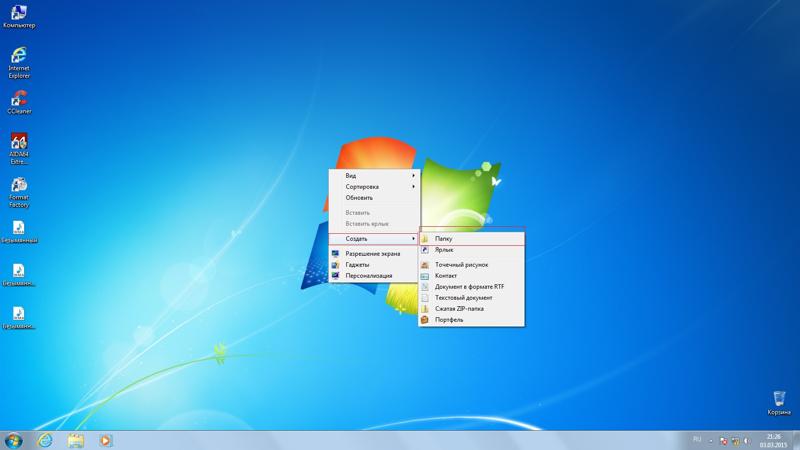This screenshot has width=800, height=450.
Task: Create a Текстовый документ file
Action: tap(471, 298)
